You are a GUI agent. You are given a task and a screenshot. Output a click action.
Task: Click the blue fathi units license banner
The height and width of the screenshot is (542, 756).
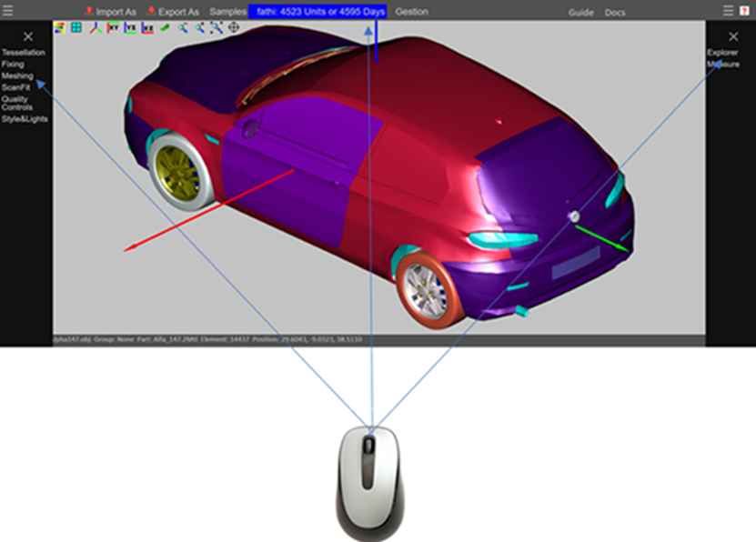click(x=318, y=12)
